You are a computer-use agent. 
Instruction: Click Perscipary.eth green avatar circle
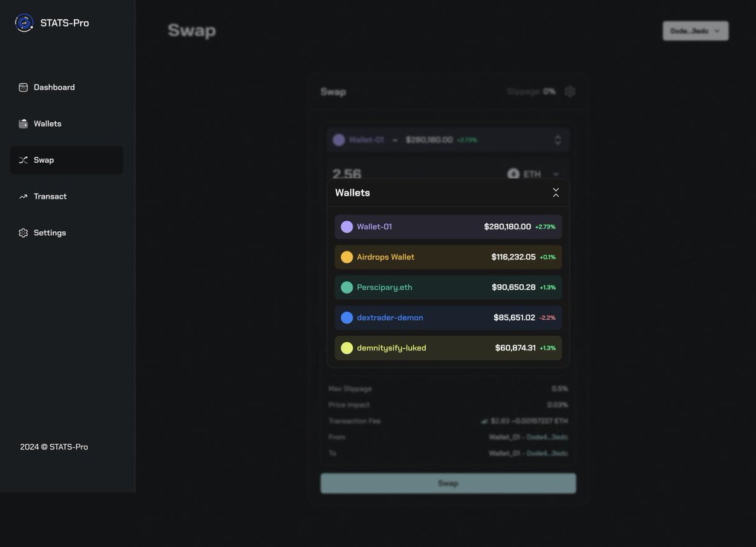click(x=347, y=287)
